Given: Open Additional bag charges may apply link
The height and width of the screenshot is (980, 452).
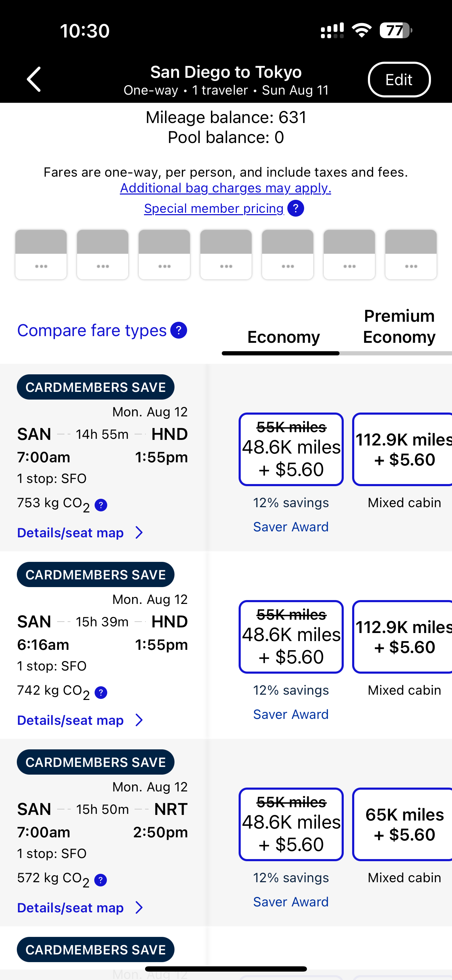Looking at the screenshot, I should coord(226,188).
